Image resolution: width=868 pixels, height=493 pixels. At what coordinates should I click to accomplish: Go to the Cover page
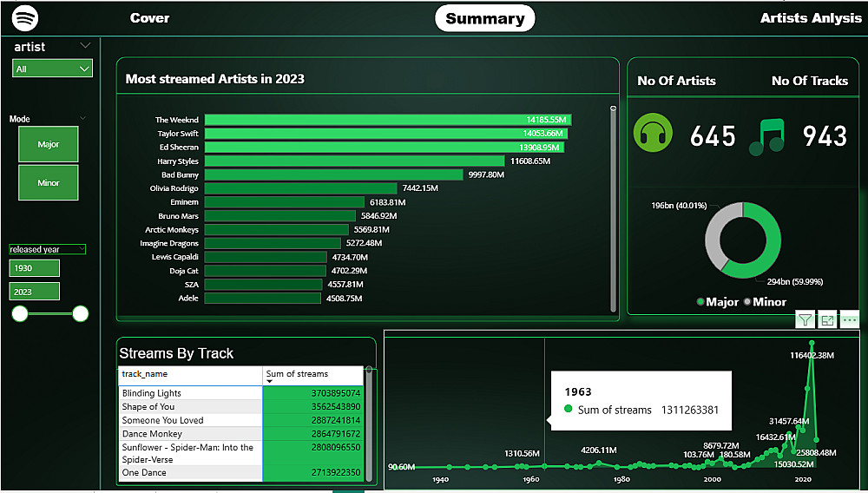pyautogui.click(x=149, y=17)
